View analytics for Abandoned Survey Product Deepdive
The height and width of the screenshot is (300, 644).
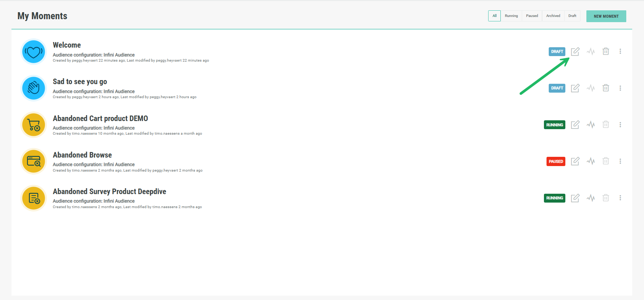(x=590, y=198)
